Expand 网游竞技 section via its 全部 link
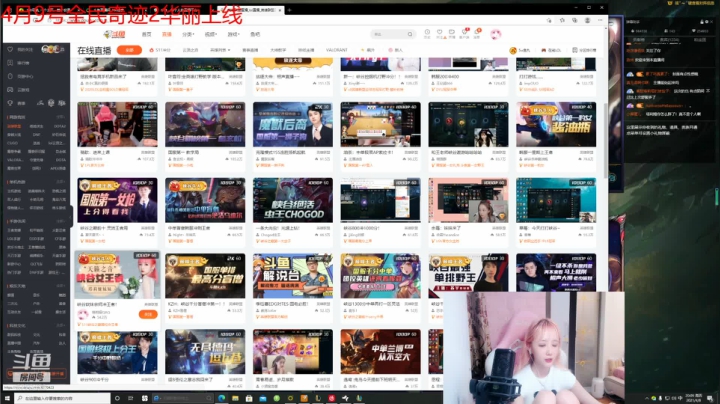 61,118
